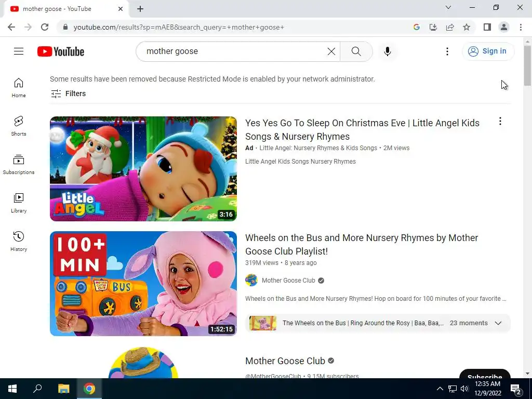The image size is (532, 399).
Task: Open a new tab with plus button
Action: pyautogui.click(x=140, y=9)
